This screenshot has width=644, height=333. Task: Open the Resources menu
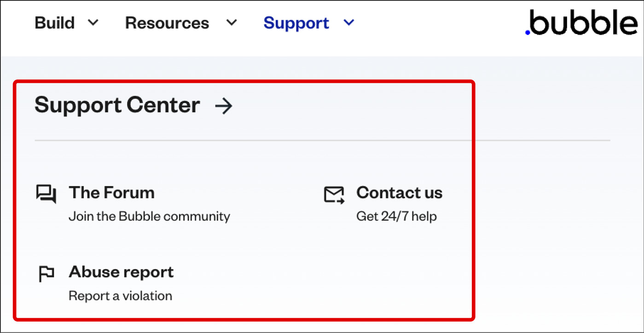click(x=167, y=23)
